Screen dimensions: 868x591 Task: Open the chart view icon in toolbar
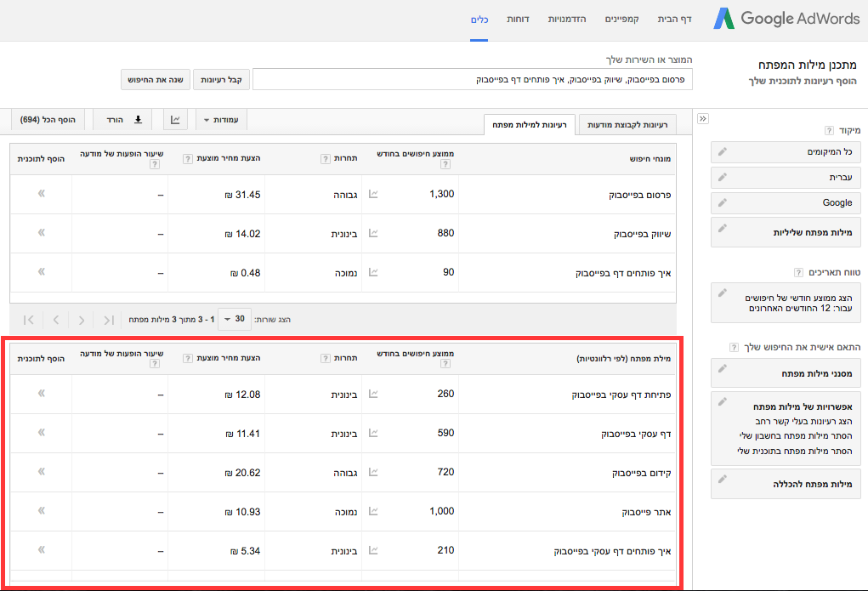[175, 120]
